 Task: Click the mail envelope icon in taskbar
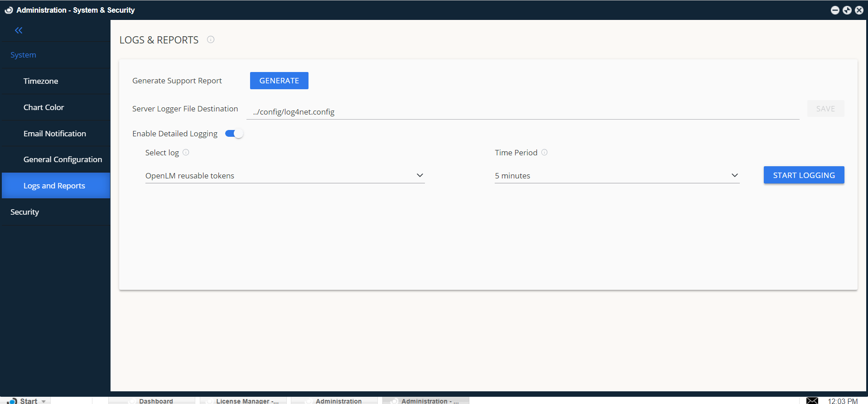[812, 400]
